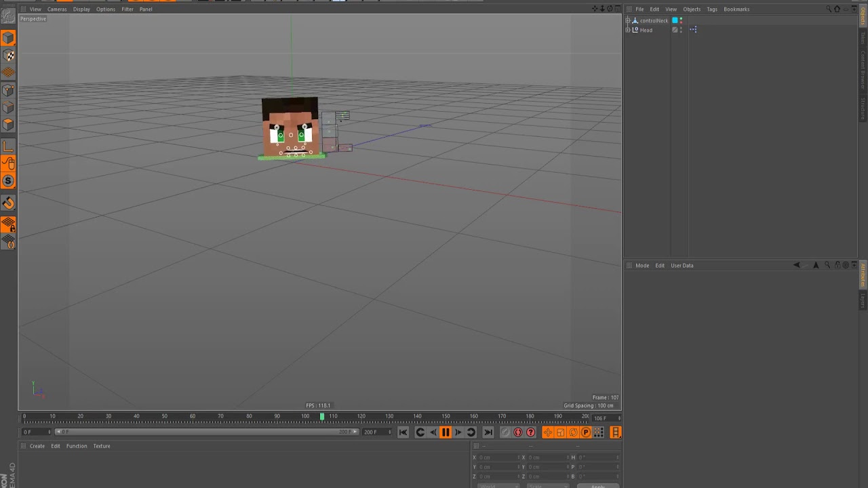Click the Keyframe Selection question icon

[x=530, y=432]
